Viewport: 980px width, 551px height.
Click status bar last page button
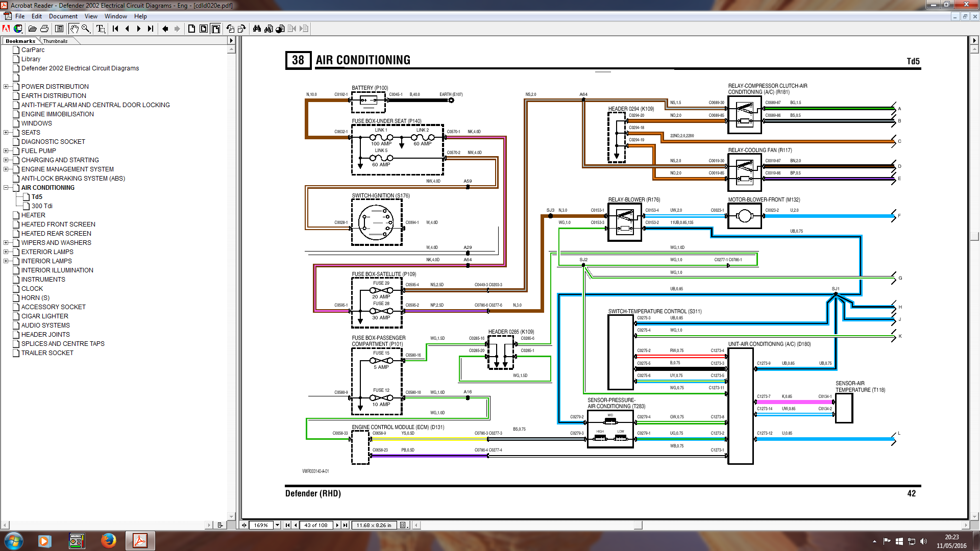pyautogui.click(x=346, y=525)
